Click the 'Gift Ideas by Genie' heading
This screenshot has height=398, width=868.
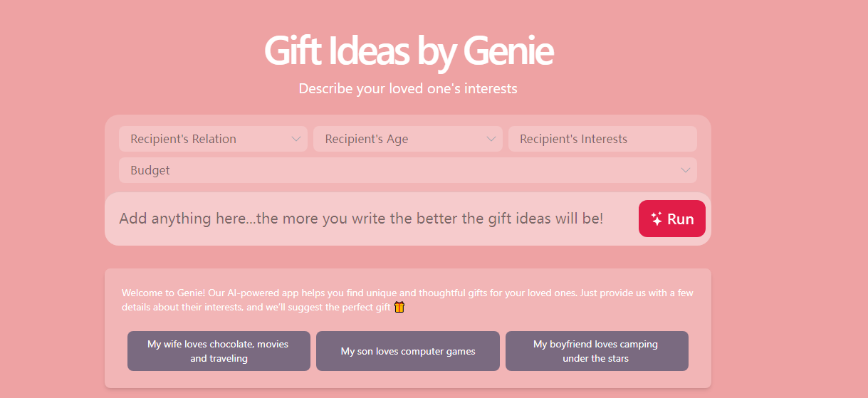click(408, 51)
